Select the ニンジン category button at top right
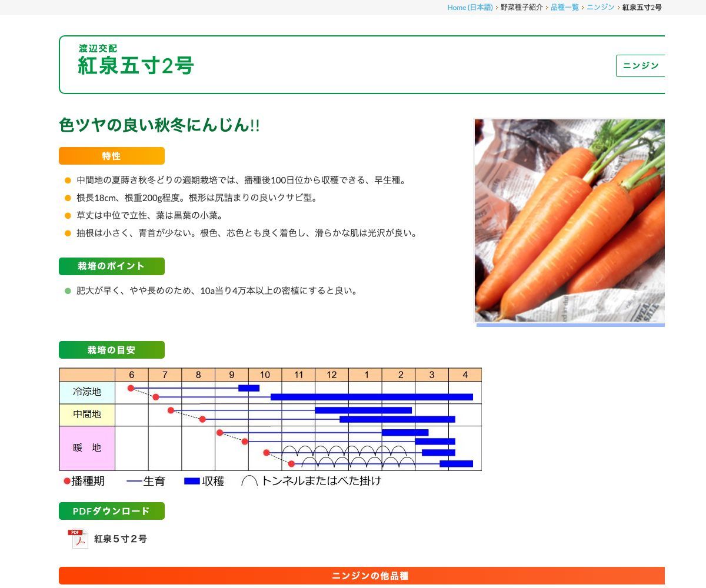The height and width of the screenshot is (588, 706). coord(641,66)
